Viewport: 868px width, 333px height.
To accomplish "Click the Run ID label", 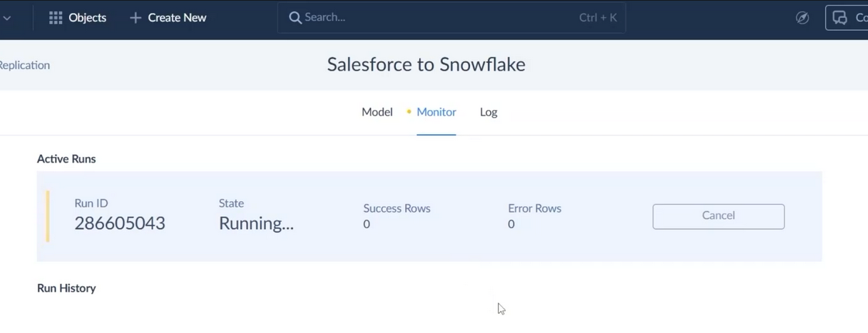I will tap(91, 203).
